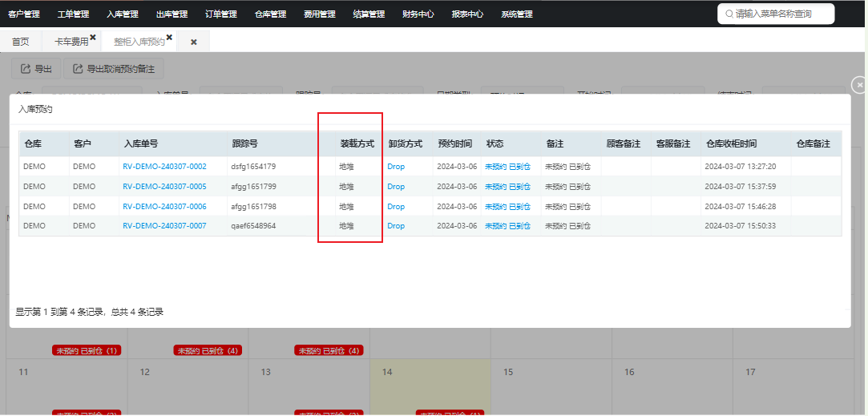Screen dimensions: 868x416
Task: Open the 系统管理 menu
Action: pos(516,14)
